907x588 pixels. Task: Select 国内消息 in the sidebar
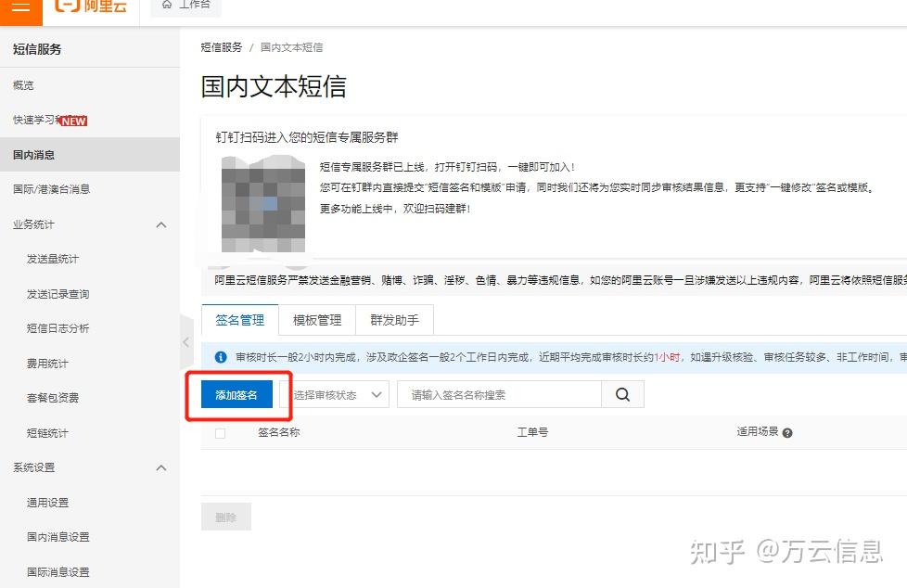tap(90, 155)
